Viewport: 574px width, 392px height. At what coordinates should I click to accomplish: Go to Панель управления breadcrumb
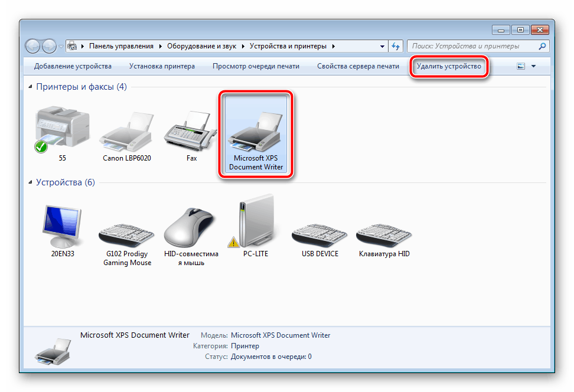pyautogui.click(x=121, y=46)
